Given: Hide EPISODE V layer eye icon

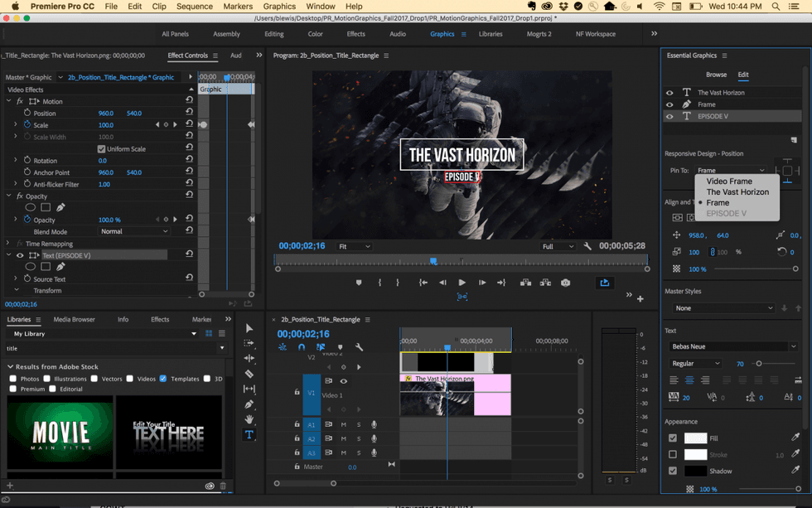Looking at the screenshot, I should tap(669, 117).
